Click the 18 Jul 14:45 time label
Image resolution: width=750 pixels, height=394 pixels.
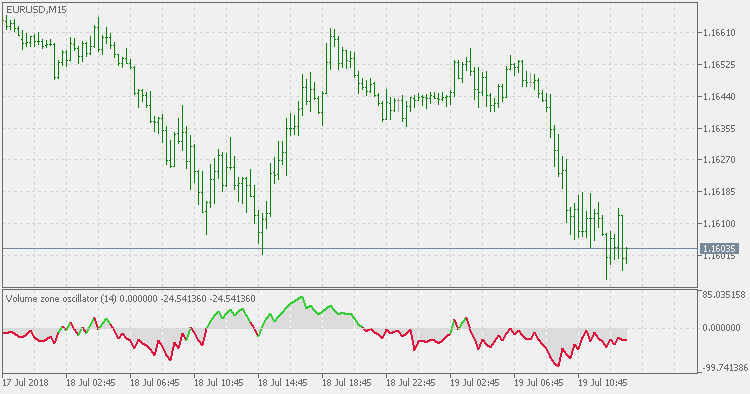pos(283,383)
